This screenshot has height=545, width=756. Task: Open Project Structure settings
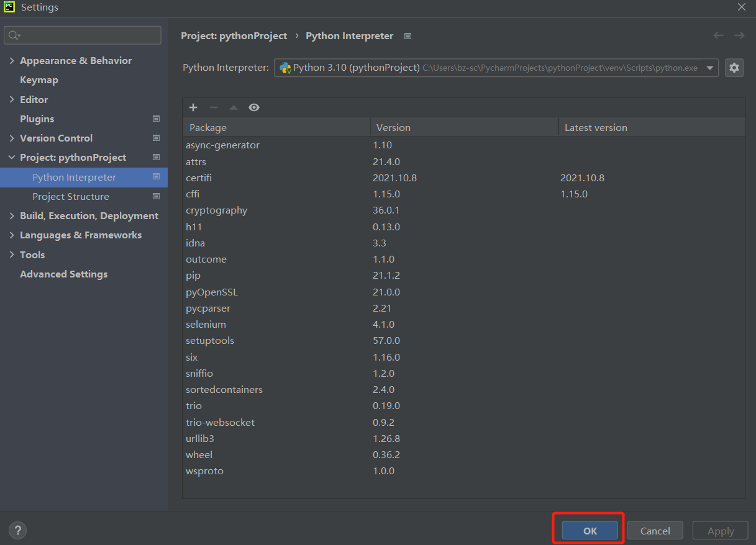(71, 196)
